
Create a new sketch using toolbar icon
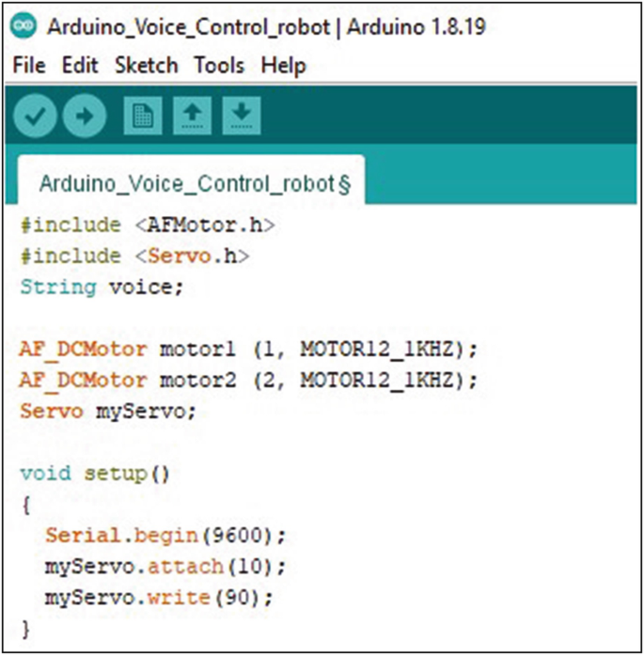[x=143, y=116]
